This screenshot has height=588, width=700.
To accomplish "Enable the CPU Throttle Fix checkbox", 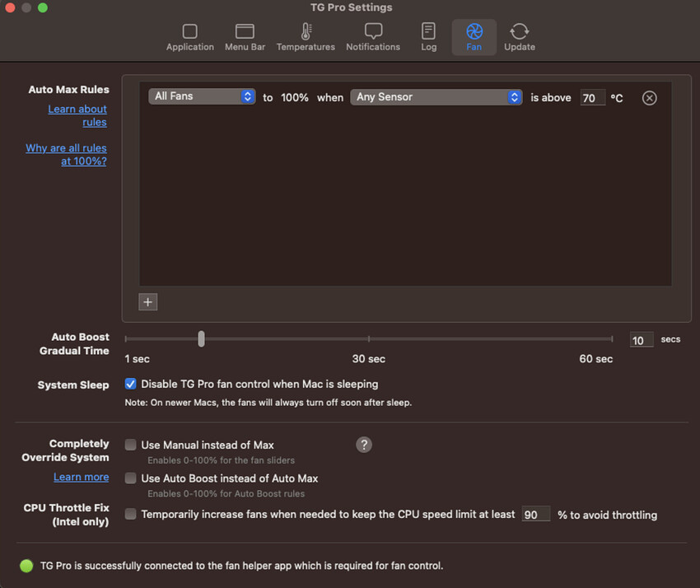I will (x=130, y=514).
